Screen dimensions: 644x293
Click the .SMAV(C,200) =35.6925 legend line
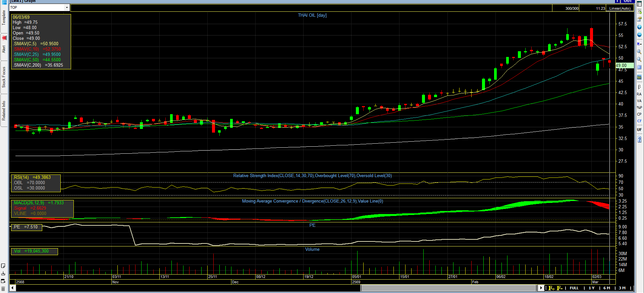tap(38, 65)
